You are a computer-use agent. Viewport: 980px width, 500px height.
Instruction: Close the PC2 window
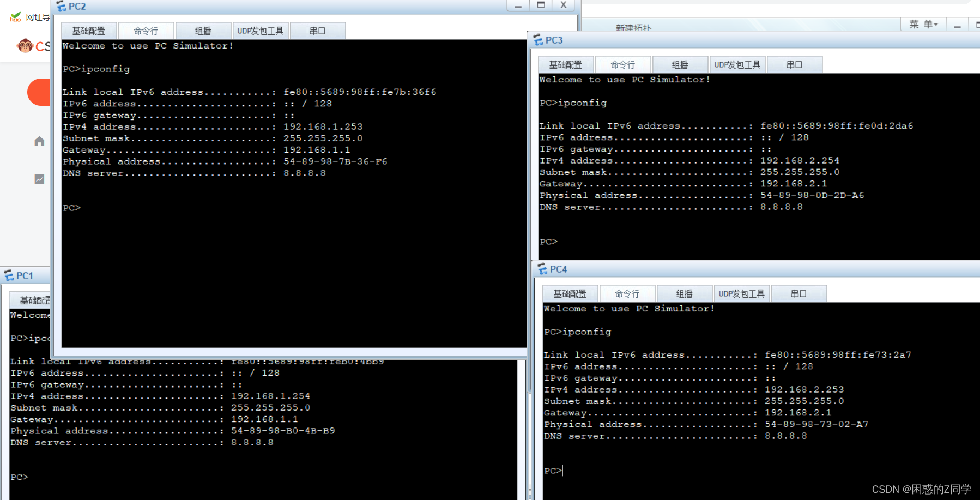click(x=564, y=5)
